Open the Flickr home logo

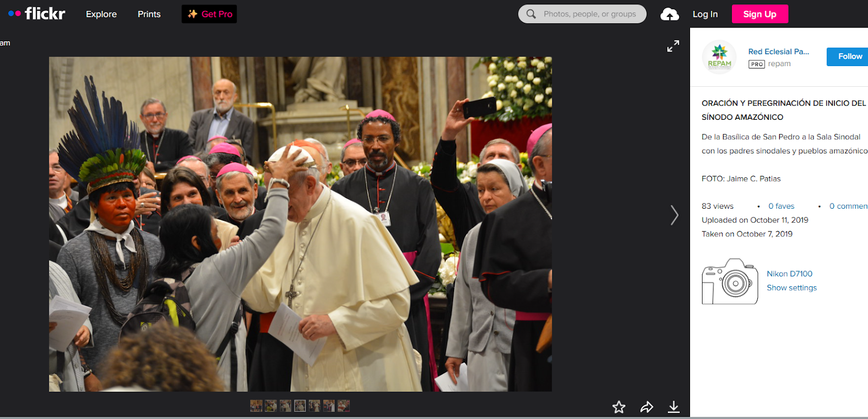point(37,14)
